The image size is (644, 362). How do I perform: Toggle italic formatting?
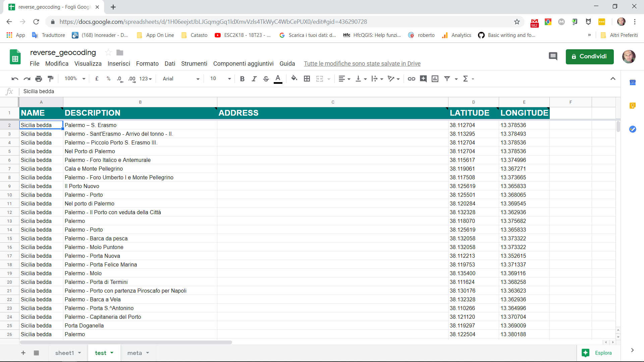tap(254, 79)
